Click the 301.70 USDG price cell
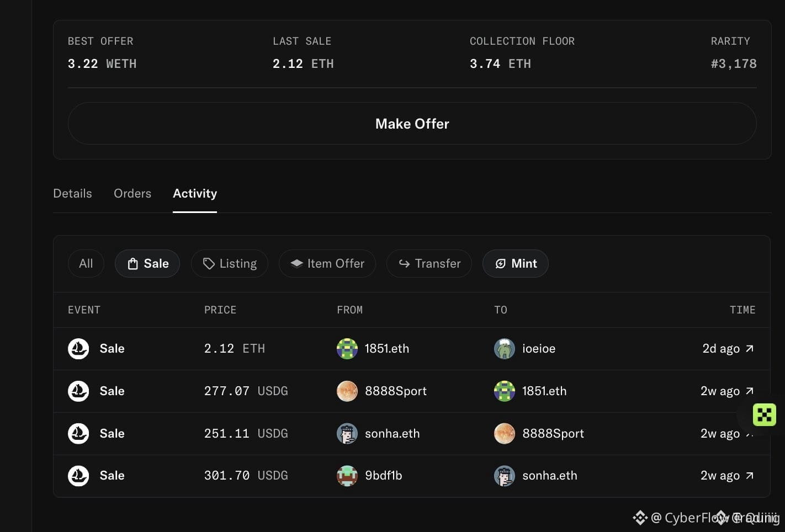The height and width of the screenshot is (532, 785). [246, 476]
